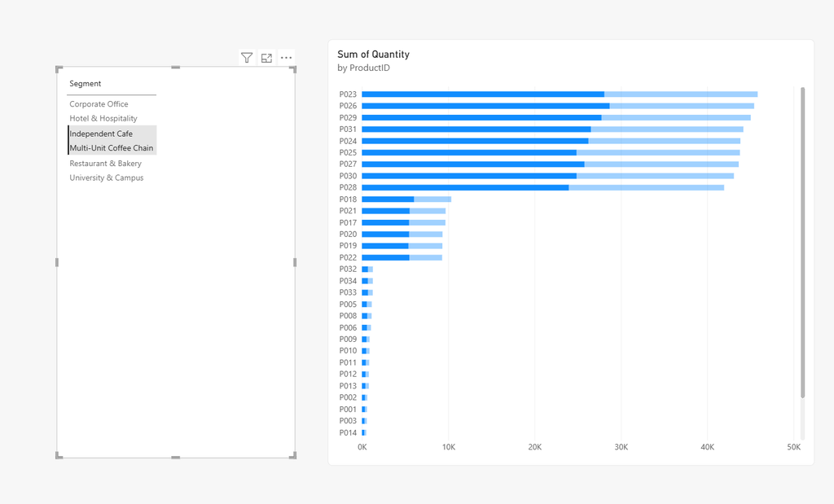Click the P032 product label
Image resolution: width=834 pixels, height=504 pixels.
[348, 269]
